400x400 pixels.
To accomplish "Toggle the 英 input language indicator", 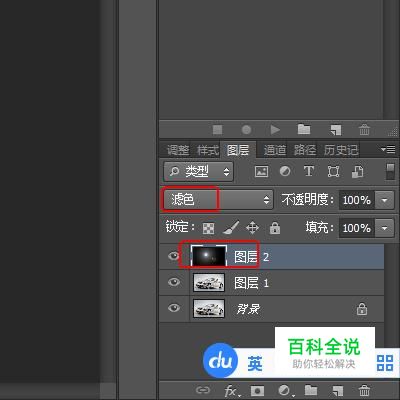I will click(x=255, y=363).
